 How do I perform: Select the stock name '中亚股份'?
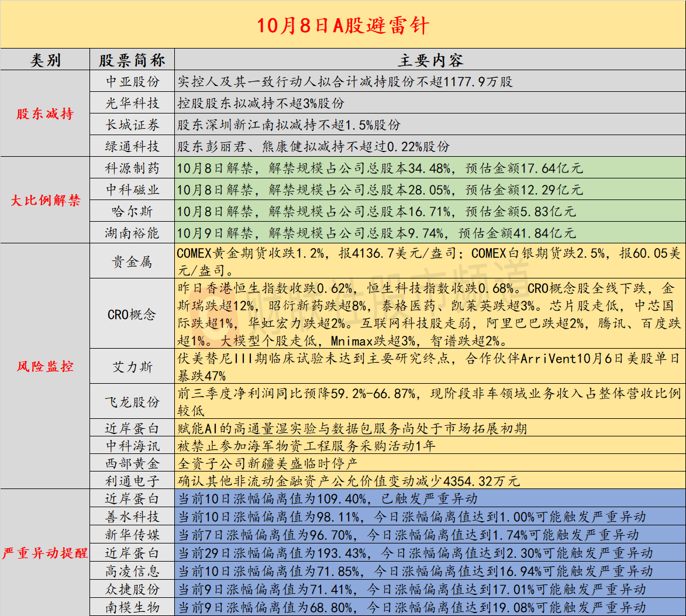coord(132,81)
